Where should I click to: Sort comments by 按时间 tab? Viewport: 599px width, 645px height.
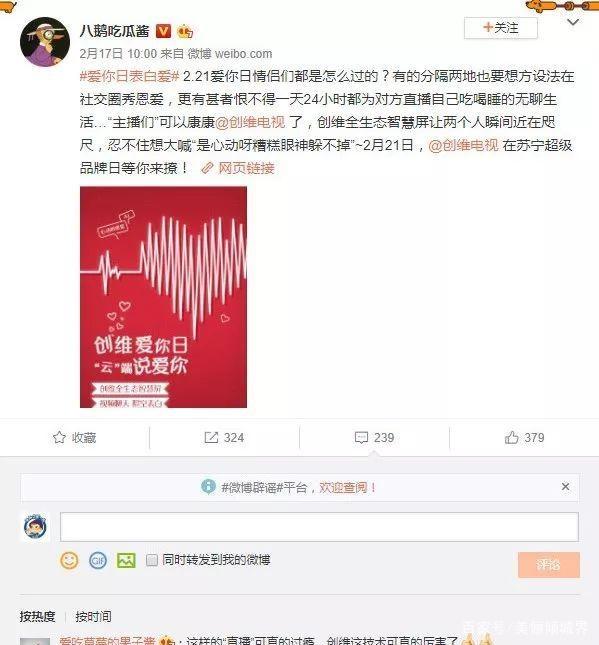tap(93, 617)
